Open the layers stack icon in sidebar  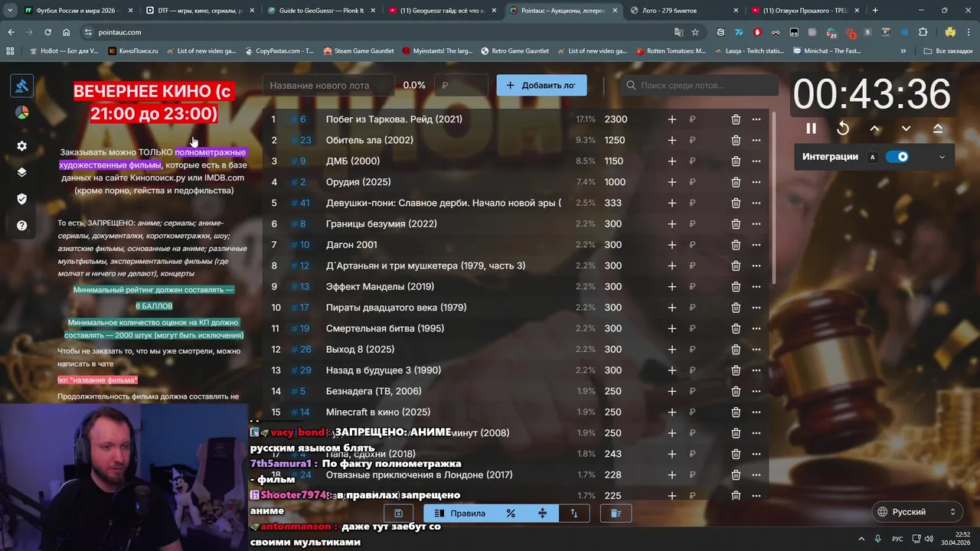21,172
